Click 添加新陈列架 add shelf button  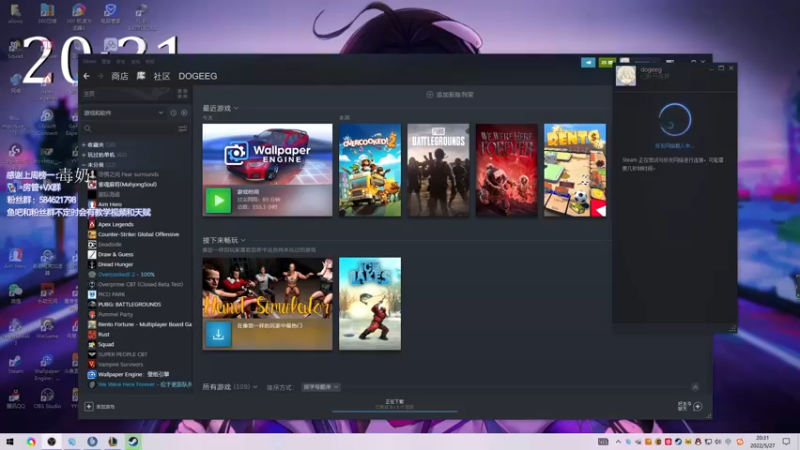click(450, 94)
